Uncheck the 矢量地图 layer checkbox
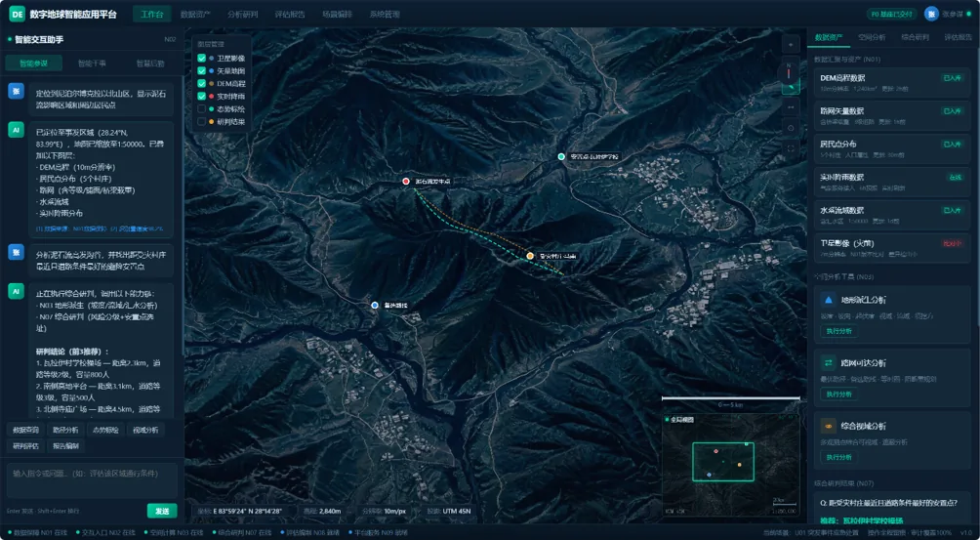980x540 pixels. 201,70
